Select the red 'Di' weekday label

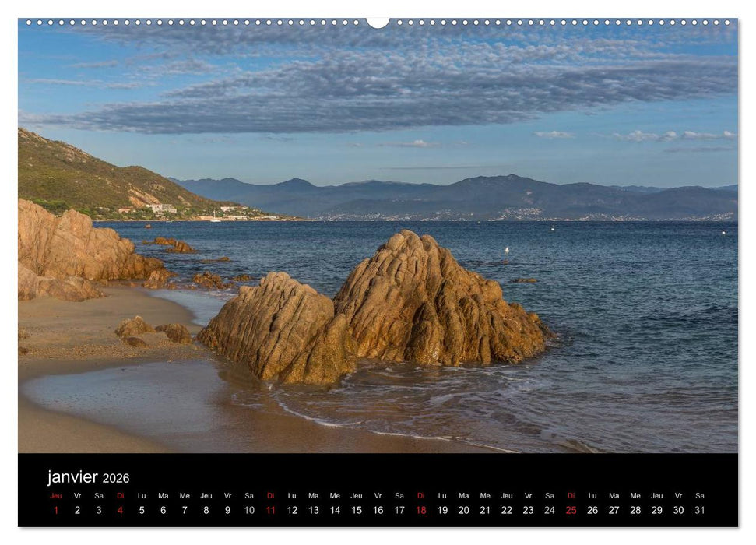tap(118, 494)
